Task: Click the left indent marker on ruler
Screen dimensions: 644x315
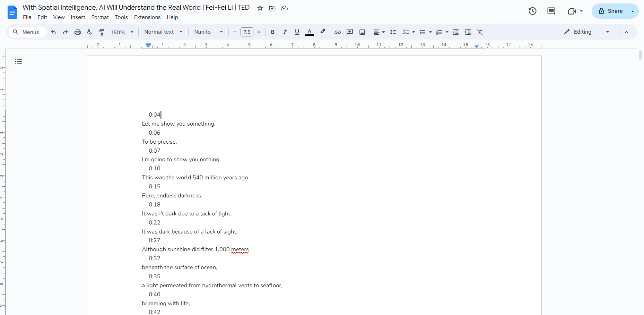Action: [x=148, y=45]
